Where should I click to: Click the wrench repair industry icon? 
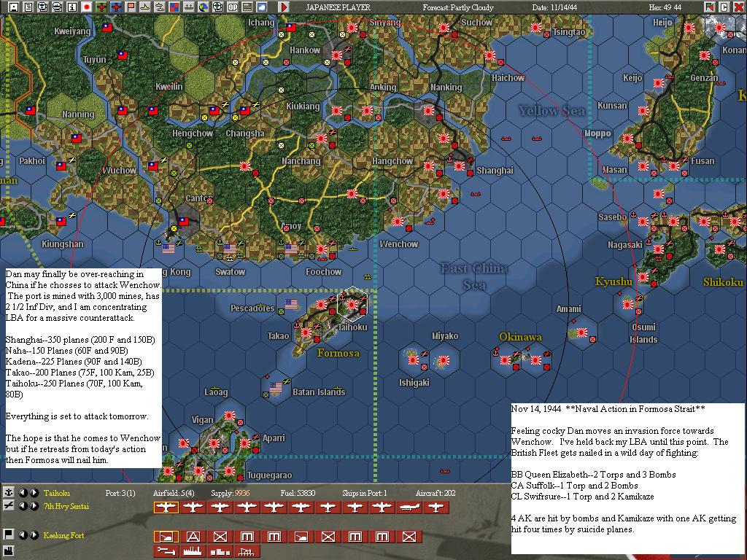166,551
